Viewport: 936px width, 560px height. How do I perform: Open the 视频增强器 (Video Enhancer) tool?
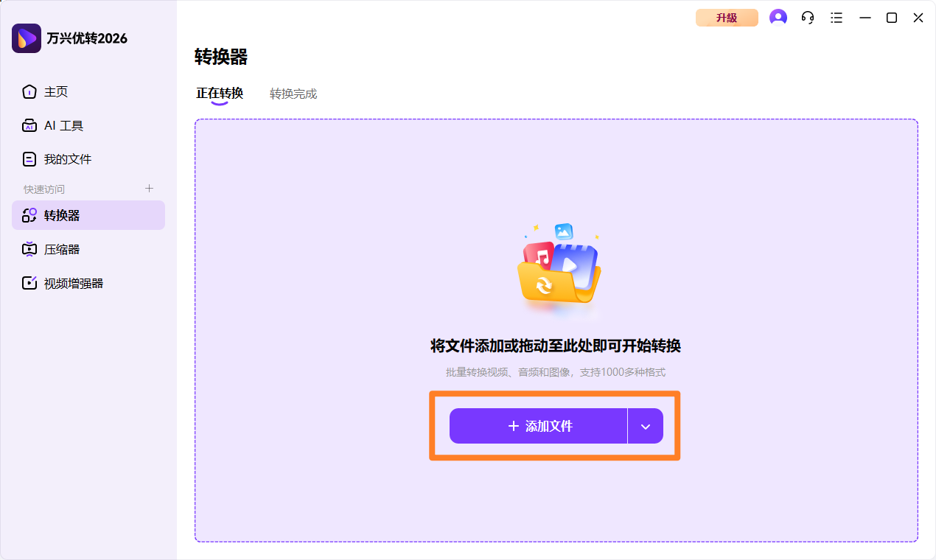[28, 282]
